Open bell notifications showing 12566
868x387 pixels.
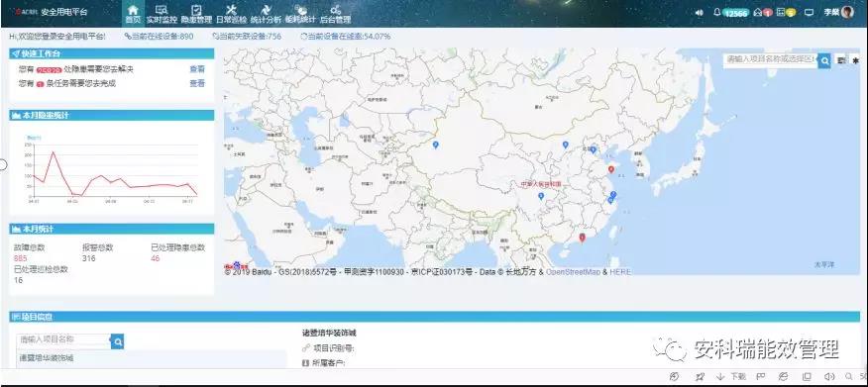[730, 13]
